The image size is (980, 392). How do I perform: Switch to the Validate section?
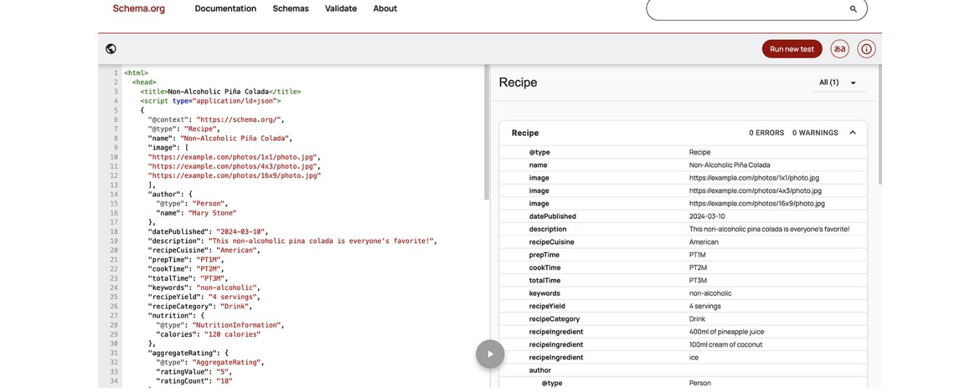340,8
